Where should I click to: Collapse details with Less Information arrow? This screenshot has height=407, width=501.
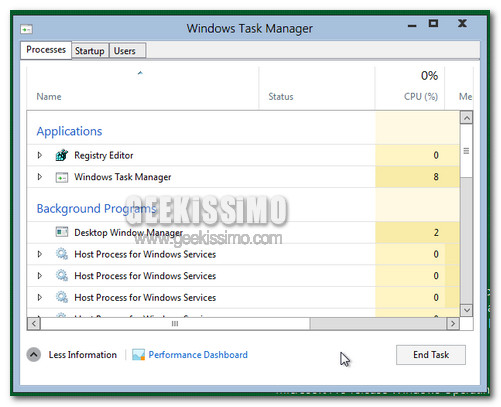click(x=34, y=355)
